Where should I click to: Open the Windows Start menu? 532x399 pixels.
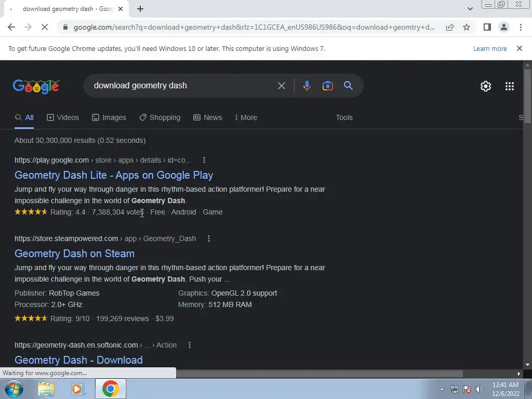coord(14,389)
